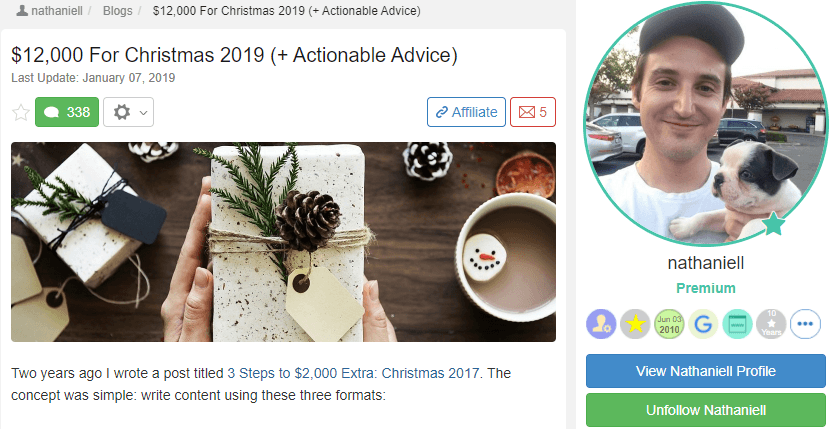Click the Christmas gift header image
Viewport: 832px width, 429px height.
click(283, 242)
